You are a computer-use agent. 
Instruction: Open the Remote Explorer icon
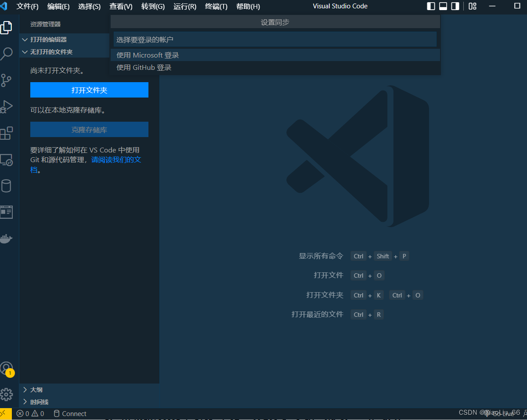pos(6,159)
